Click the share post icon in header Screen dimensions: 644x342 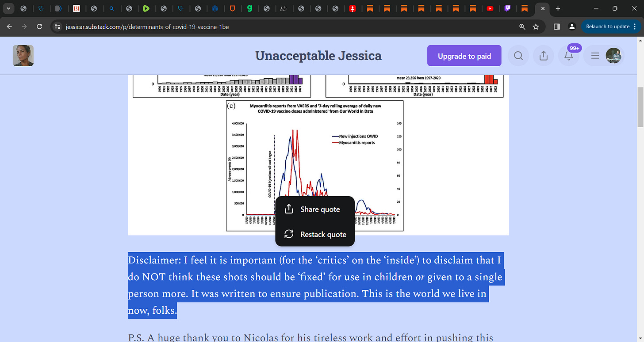544,56
